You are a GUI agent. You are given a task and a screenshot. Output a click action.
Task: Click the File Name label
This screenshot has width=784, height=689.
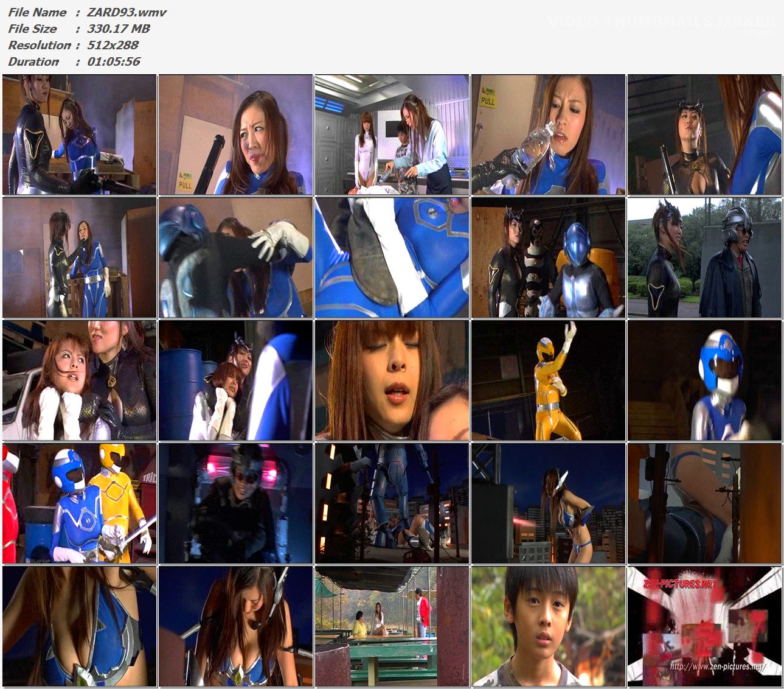coord(37,12)
